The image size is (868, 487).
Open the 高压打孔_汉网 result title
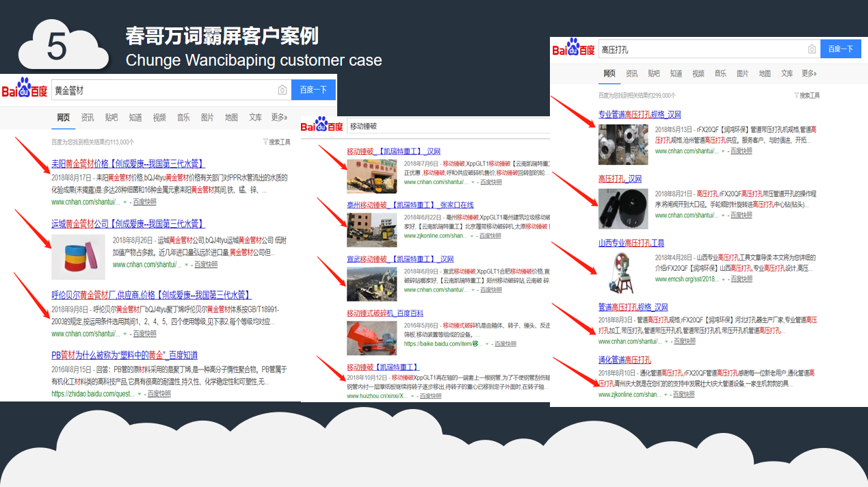click(x=620, y=179)
